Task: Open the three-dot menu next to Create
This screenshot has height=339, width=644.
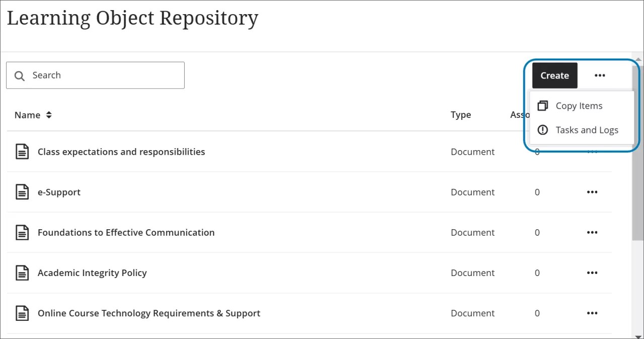Action: [x=600, y=75]
